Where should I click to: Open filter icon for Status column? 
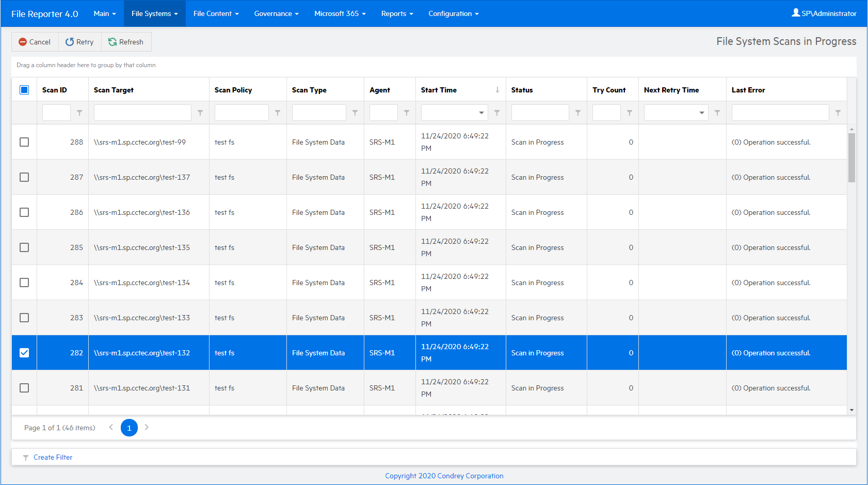(578, 113)
